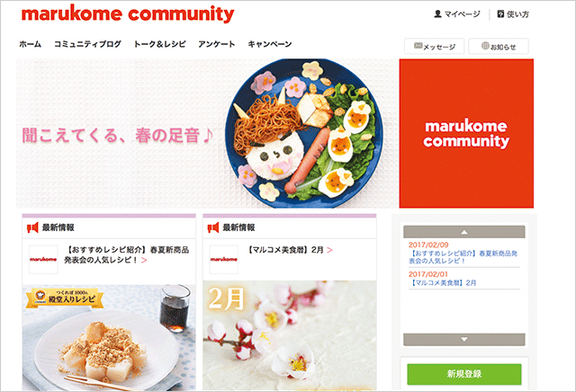This screenshot has height=392, width=576.
Task: Click the marukome avatar beside マルコメ美食暦 post
Action: pyautogui.click(x=224, y=259)
